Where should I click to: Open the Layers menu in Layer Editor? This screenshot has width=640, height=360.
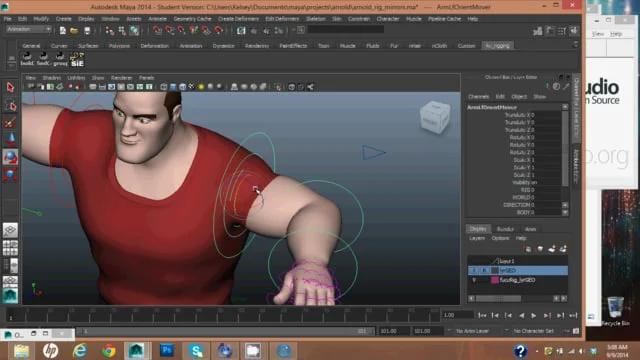point(477,238)
